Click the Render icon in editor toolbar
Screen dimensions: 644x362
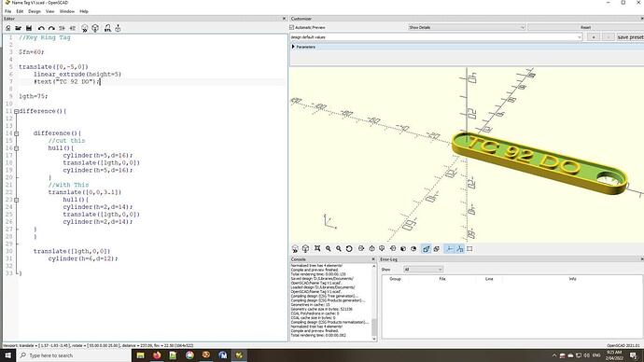point(95,28)
